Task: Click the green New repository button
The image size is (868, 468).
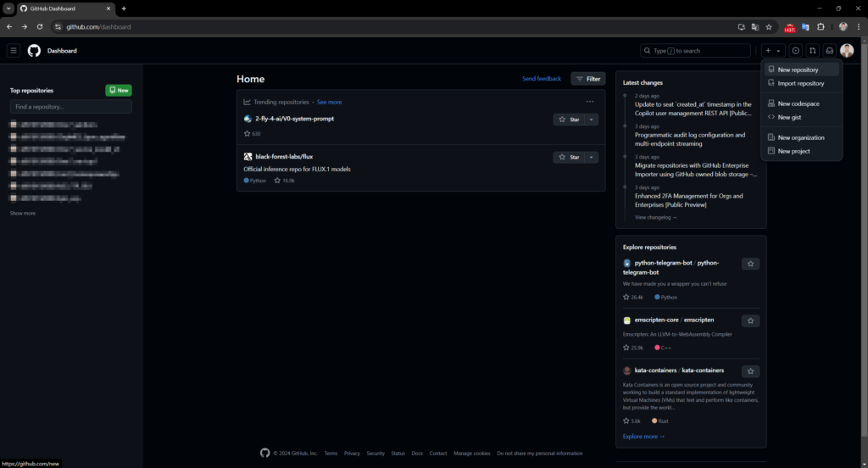Action: [x=119, y=90]
